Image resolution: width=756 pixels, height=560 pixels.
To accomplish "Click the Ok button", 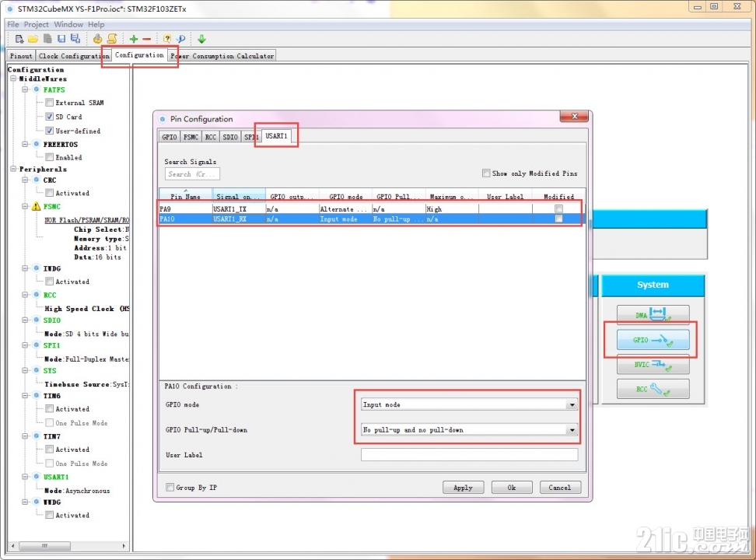I will pos(512,488).
